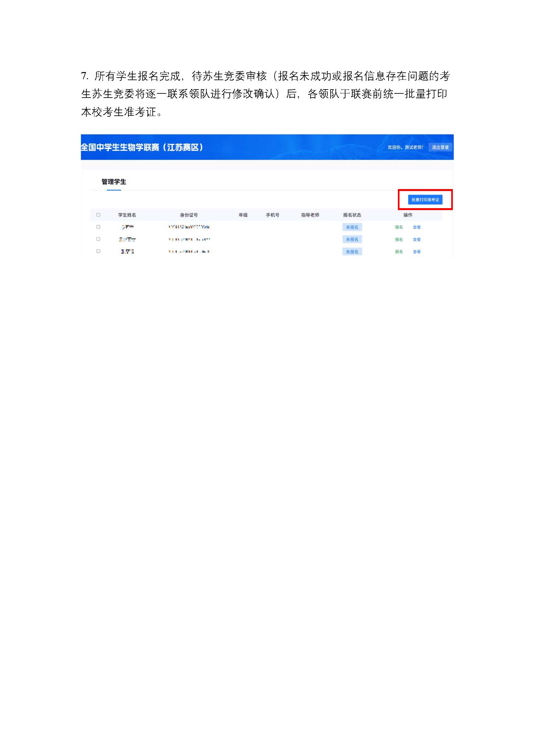
Task: Click 报名 link in second student row
Action: pyautogui.click(x=399, y=240)
